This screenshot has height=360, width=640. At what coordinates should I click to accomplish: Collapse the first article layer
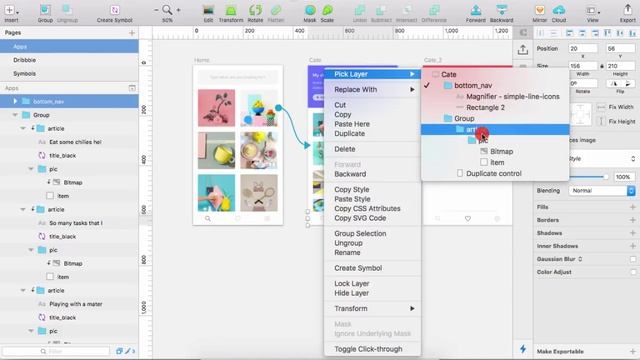pos(23,128)
